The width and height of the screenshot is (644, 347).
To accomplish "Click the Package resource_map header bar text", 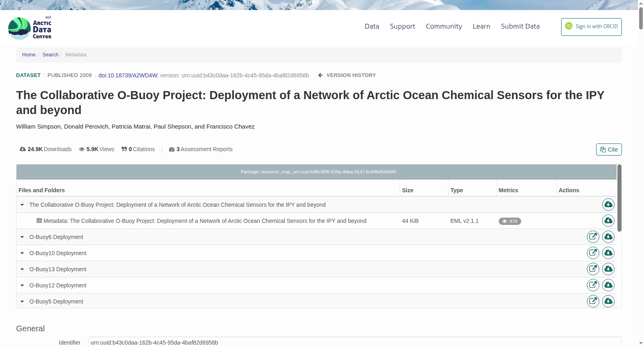I will (318, 172).
